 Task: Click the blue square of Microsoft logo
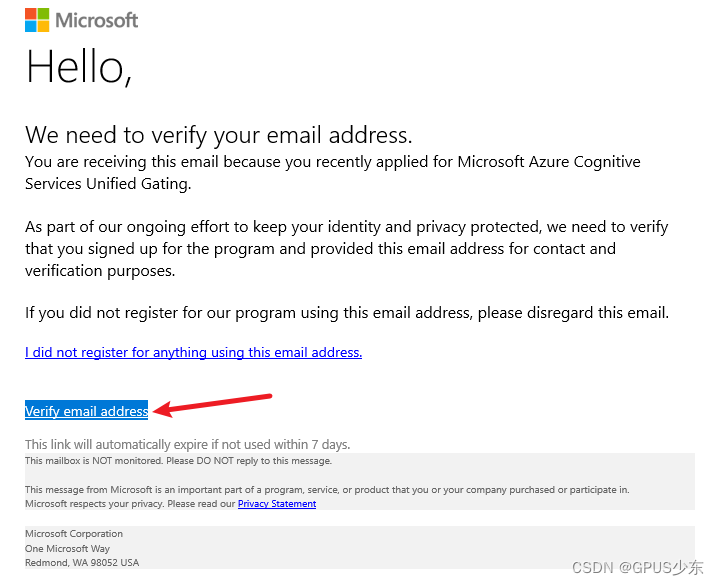(x=31, y=26)
